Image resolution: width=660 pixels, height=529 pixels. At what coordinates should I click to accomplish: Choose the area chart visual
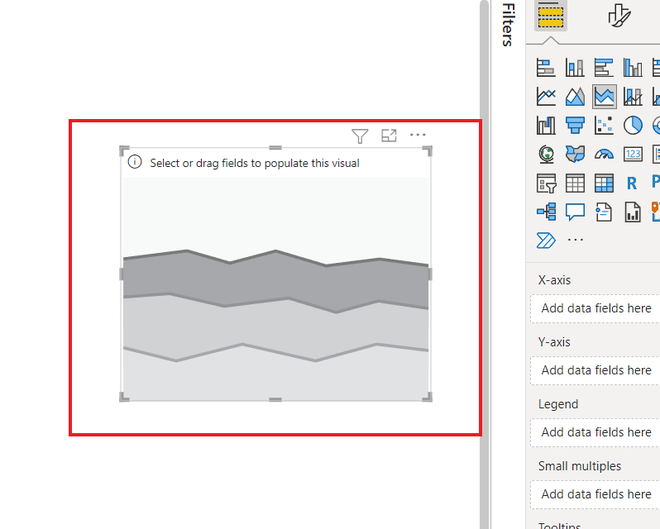[575, 96]
